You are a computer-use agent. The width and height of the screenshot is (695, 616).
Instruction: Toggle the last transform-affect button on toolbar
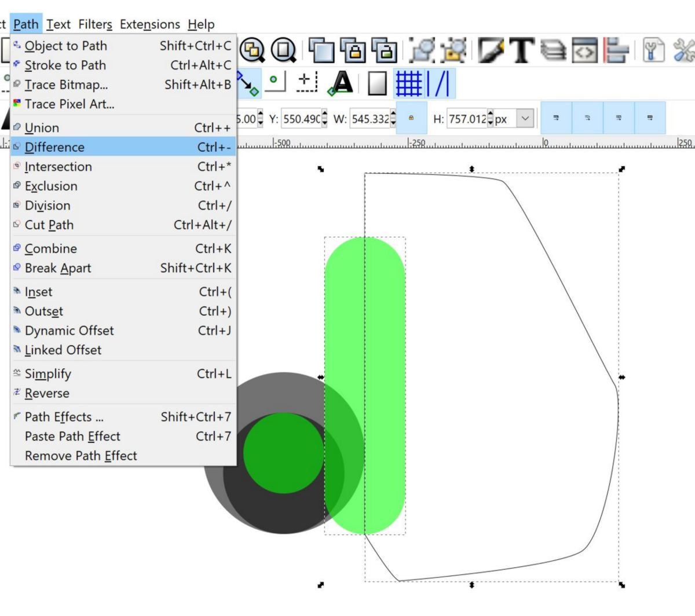pos(650,118)
